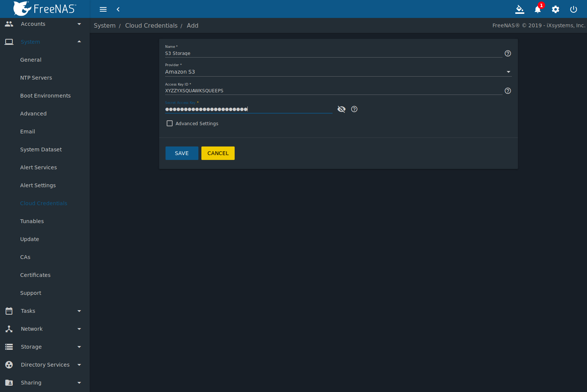This screenshot has width=587, height=392.
Task: Open the theme color picker icon
Action: 520,9
